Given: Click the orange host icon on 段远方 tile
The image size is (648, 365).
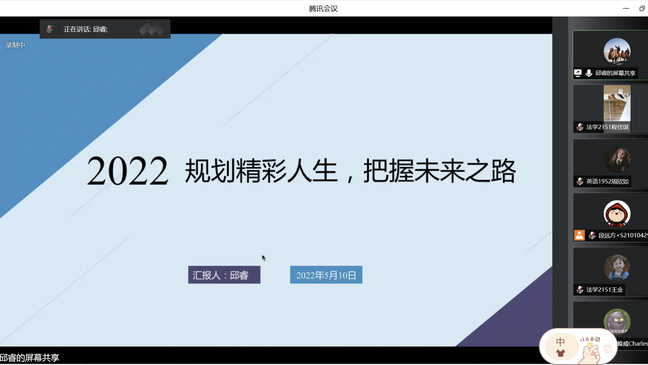Looking at the screenshot, I should click(x=579, y=235).
